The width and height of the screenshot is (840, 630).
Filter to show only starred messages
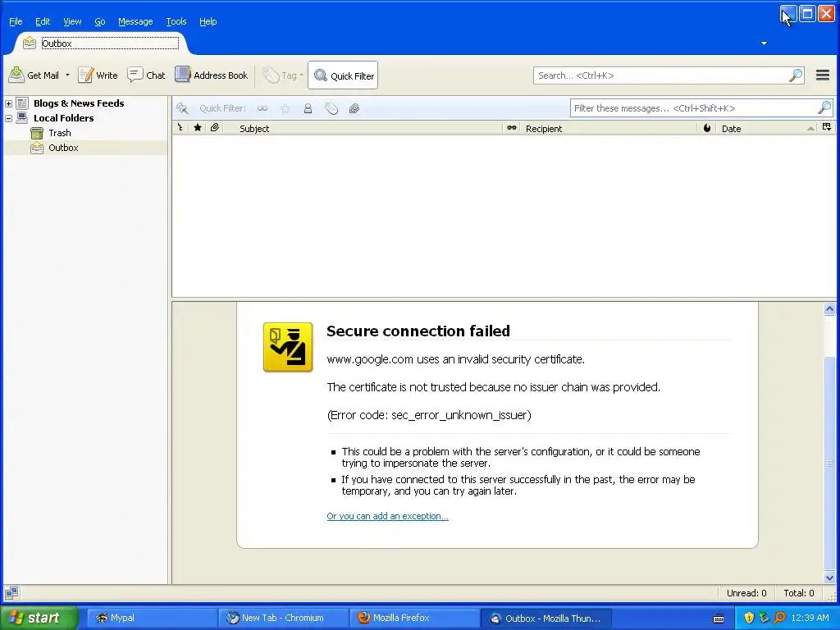285,108
